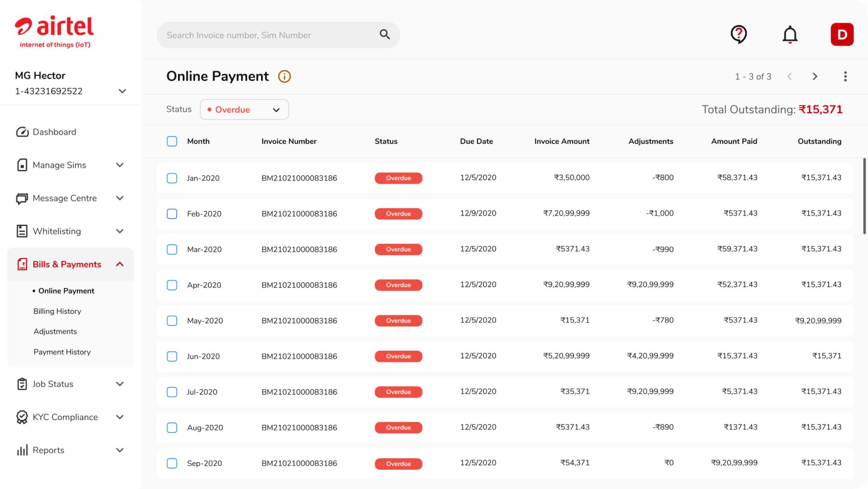Click the Job Status clipboard icon
The image size is (868, 489).
(22, 384)
